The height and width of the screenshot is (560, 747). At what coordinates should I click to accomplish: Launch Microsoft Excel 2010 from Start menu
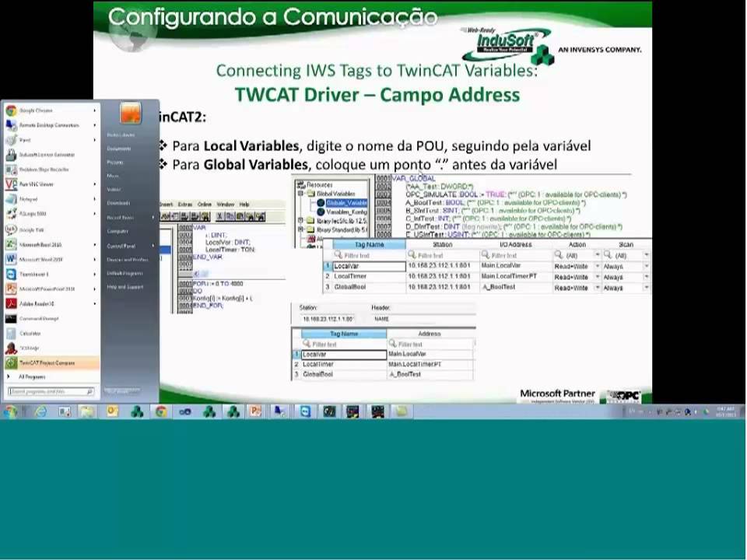point(50,245)
